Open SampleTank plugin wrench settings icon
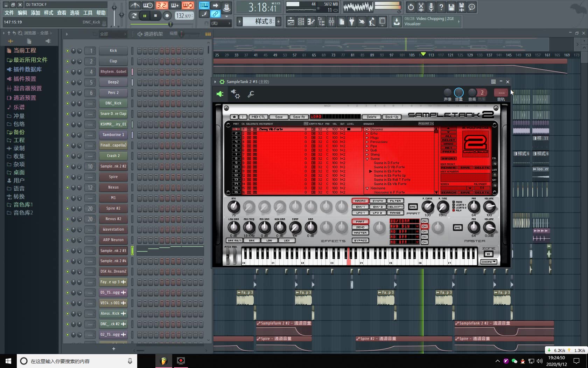Screen dimensions: 588x368 click(251, 94)
